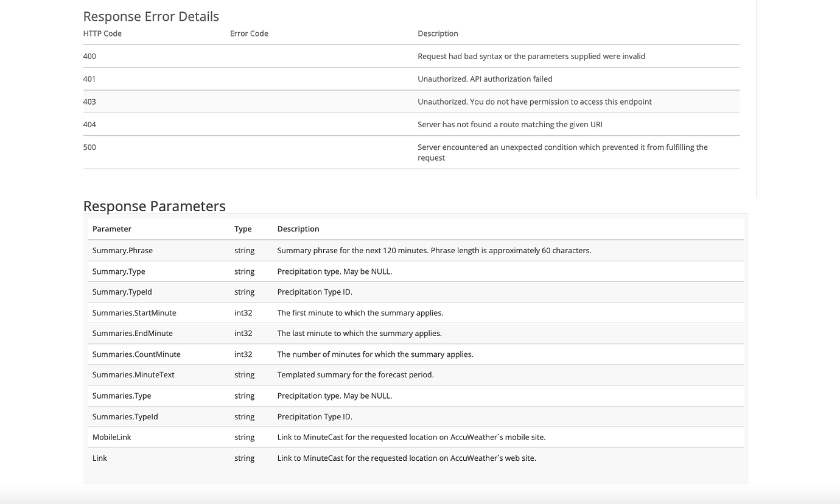Click the Summaries.EndMinute parameter name
The image size is (840, 504).
pyautogui.click(x=132, y=334)
